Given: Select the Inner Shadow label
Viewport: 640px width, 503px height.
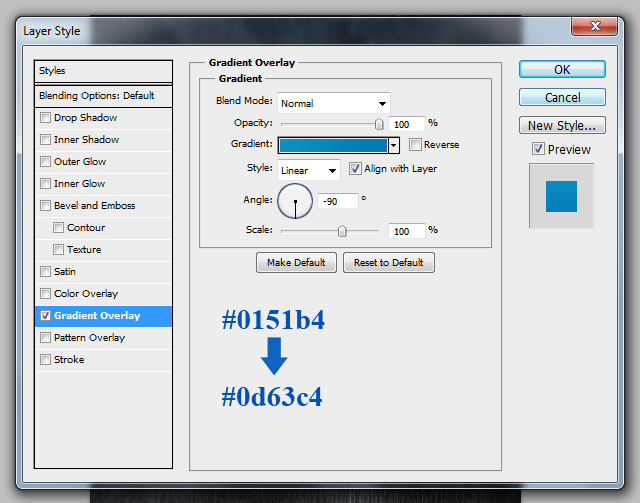Looking at the screenshot, I should [87, 140].
